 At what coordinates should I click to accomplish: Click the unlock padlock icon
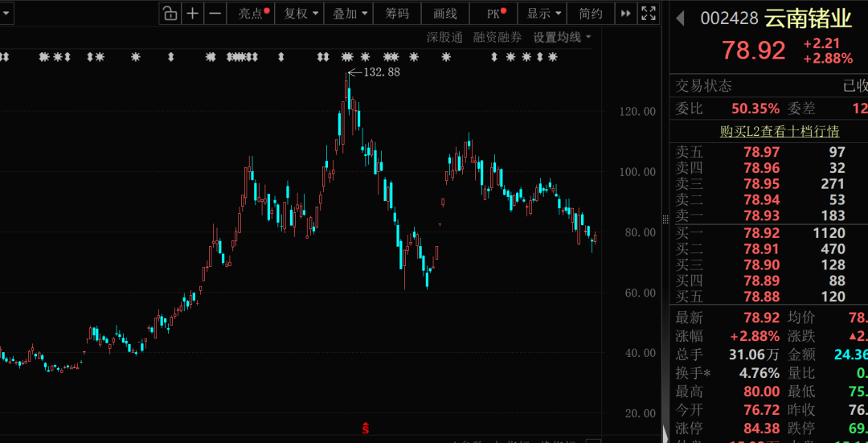pyautogui.click(x=170, y=14)
